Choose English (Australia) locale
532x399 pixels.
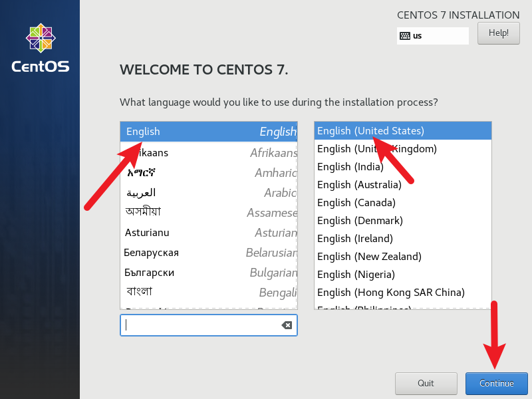click(403, 185)
